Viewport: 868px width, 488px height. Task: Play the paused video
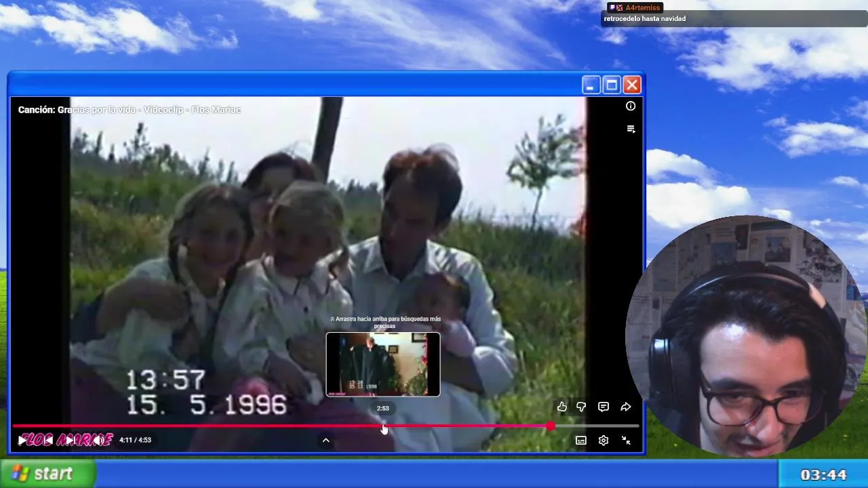(22, 441)
